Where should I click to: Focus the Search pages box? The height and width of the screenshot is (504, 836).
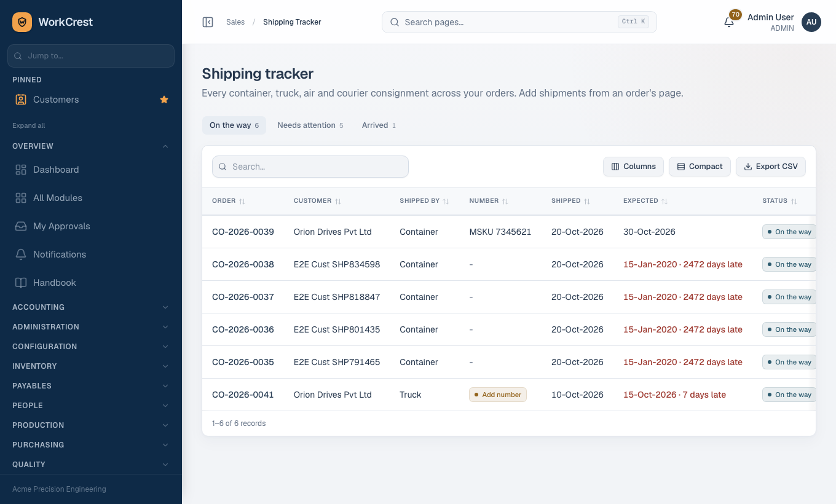click(x=519, y=22)
